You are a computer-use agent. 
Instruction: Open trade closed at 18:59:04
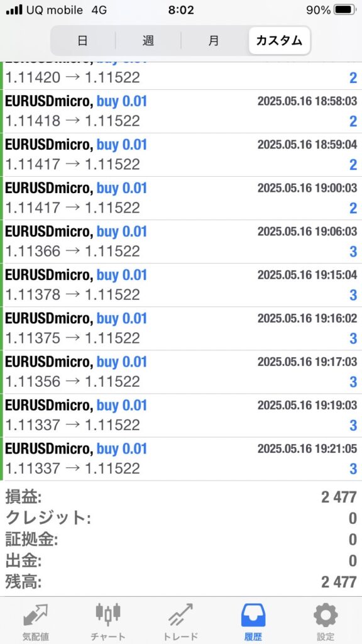tap(181, 155)
